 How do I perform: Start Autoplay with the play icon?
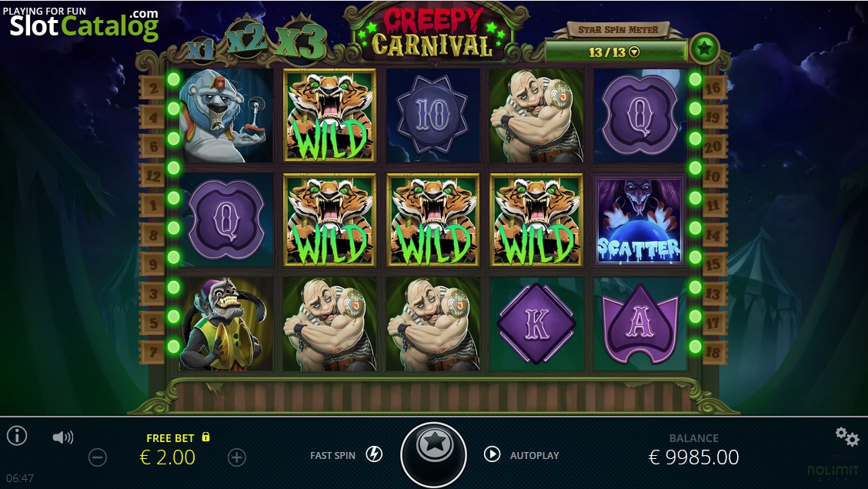(x=492, y=454)
